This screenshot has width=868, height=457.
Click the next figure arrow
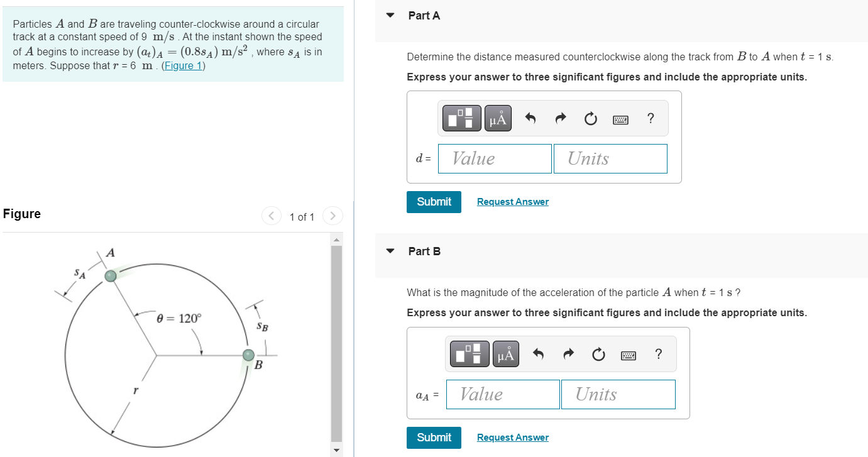332,216
